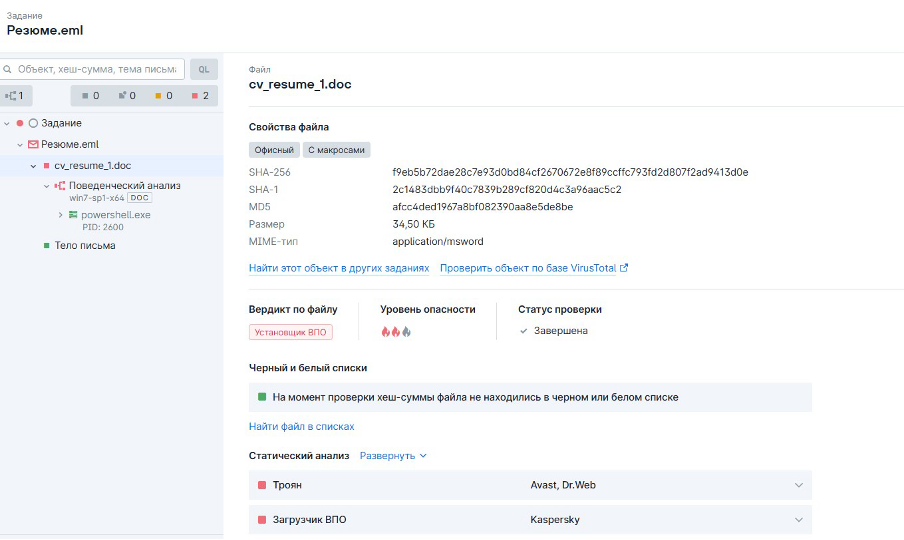
Task: Click the С макросами file tag
Action: coord(336,150)
